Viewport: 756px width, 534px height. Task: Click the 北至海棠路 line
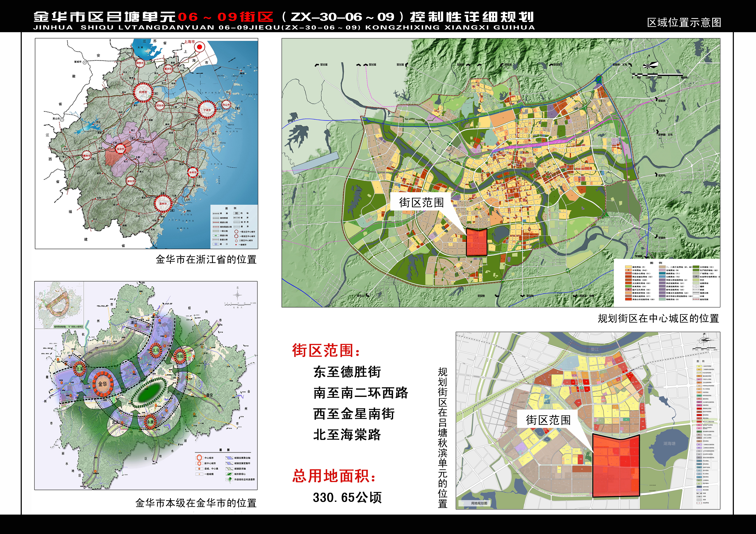tap(347, 434)
